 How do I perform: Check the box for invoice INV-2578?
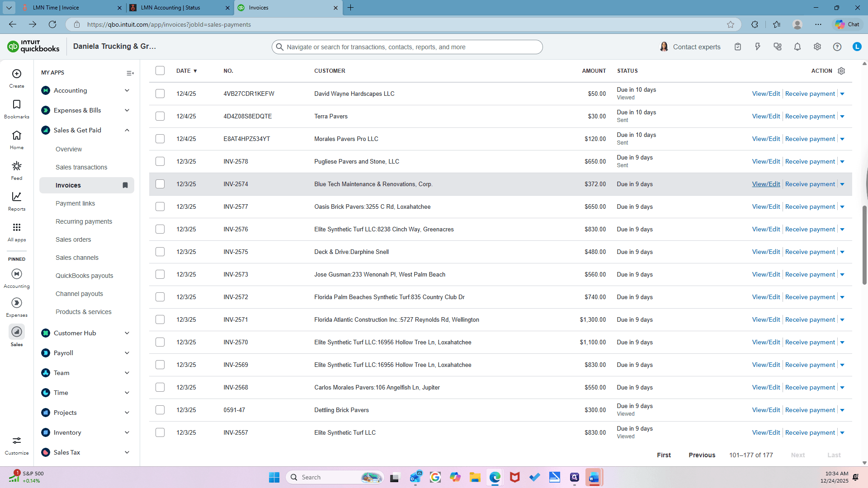[160, 161]
